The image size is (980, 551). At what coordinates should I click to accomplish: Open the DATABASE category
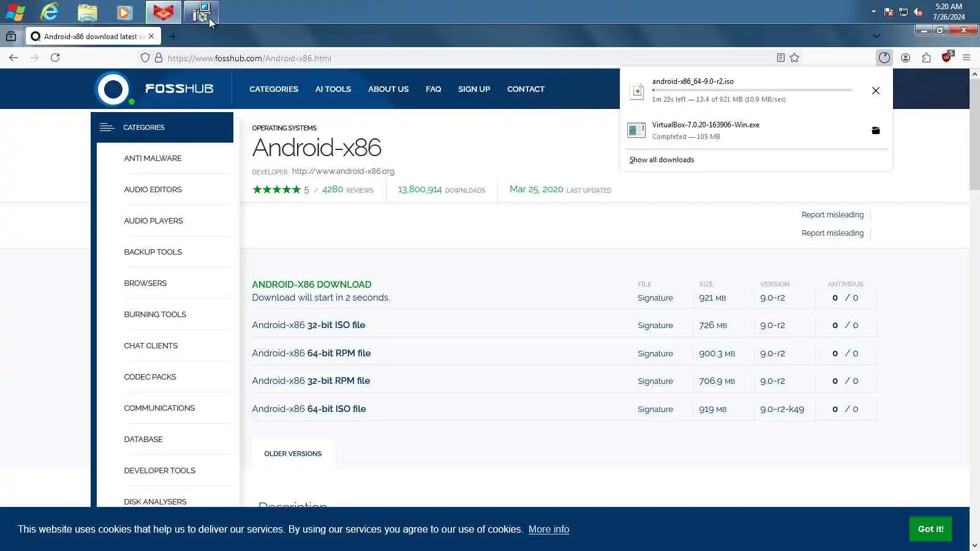(143, 439)
